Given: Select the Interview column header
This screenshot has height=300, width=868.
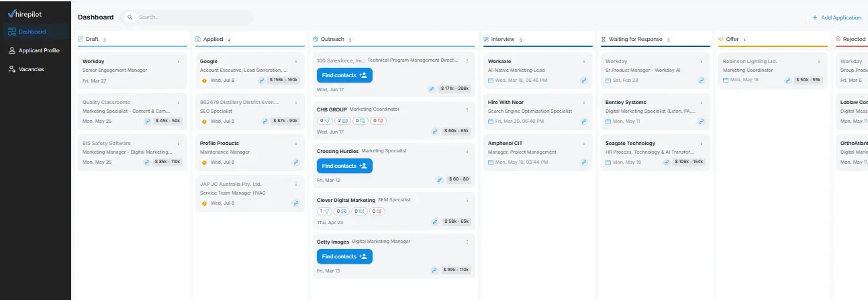Looking at the screenshot, I should (x=502, y=40).
